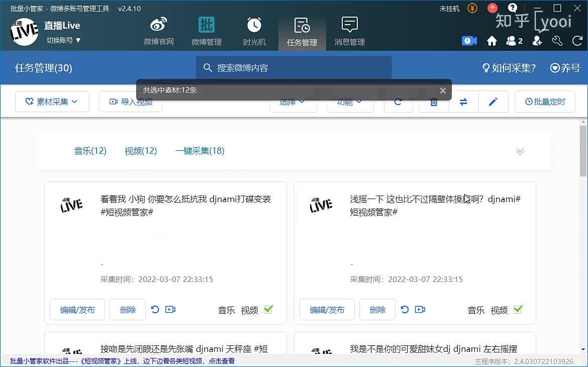Click the 直播Live account avatar

click(x=25, y=32)
